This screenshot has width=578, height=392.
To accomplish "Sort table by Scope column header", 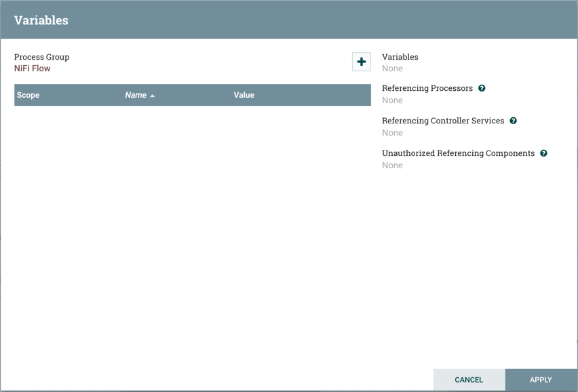I will (28, 95).
